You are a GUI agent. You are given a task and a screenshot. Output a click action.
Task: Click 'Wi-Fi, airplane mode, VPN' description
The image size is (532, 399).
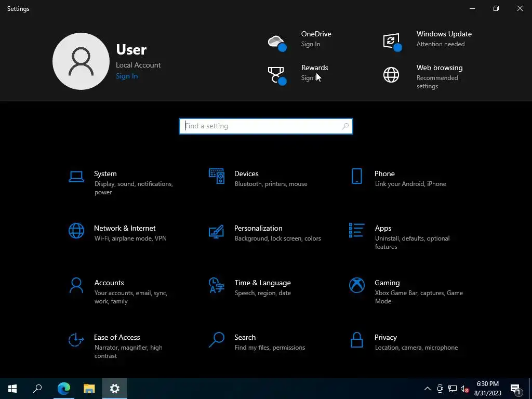click(x=130, y=238)
